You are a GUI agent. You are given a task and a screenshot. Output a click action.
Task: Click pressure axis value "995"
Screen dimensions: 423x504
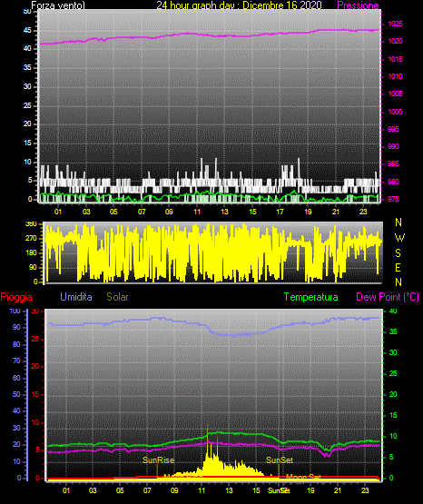(393, 129)
